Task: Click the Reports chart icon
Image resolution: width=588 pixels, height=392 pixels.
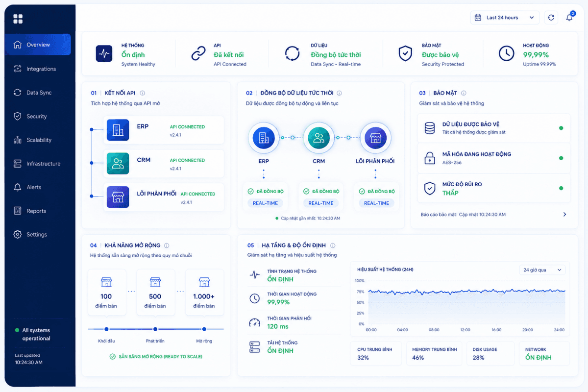Action: pos(18,211)
